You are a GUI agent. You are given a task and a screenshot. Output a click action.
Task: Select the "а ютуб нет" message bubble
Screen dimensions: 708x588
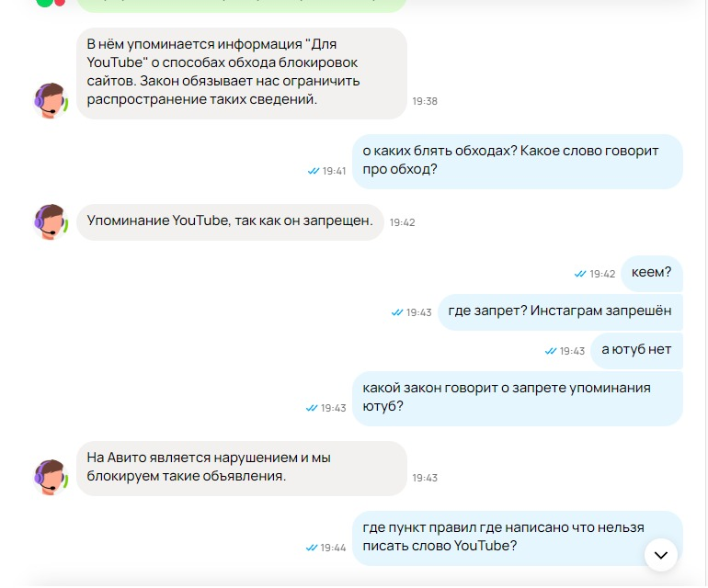coord(636,350)
